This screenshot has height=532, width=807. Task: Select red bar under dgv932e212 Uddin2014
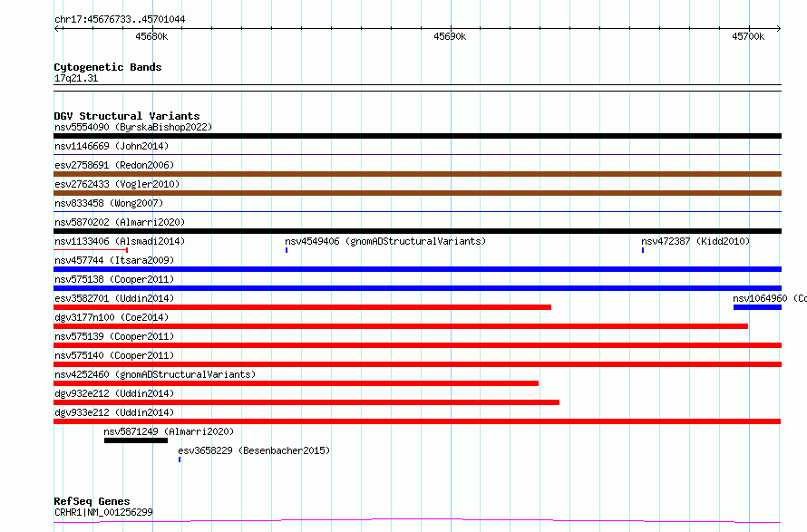click(306, 402)
